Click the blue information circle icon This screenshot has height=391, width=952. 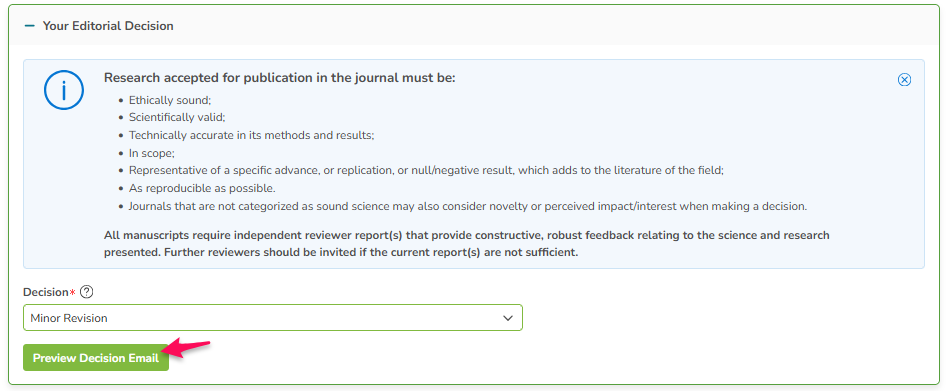point(64,90)
